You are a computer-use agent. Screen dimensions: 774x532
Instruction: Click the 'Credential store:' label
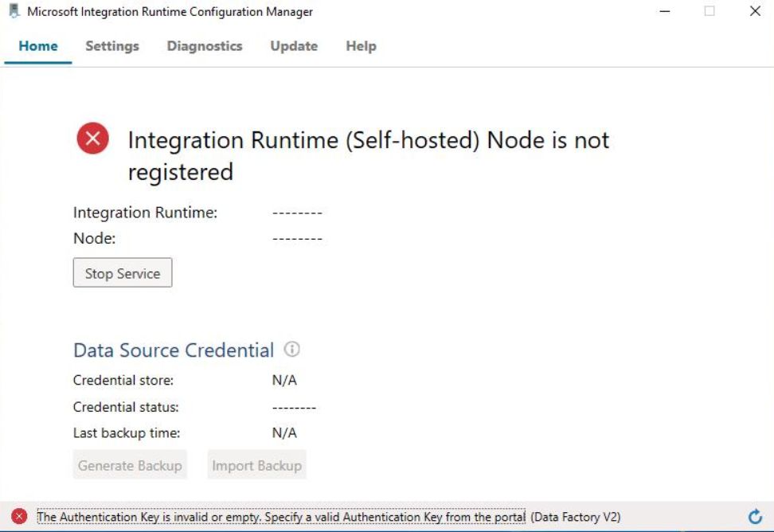coord(123,380)
